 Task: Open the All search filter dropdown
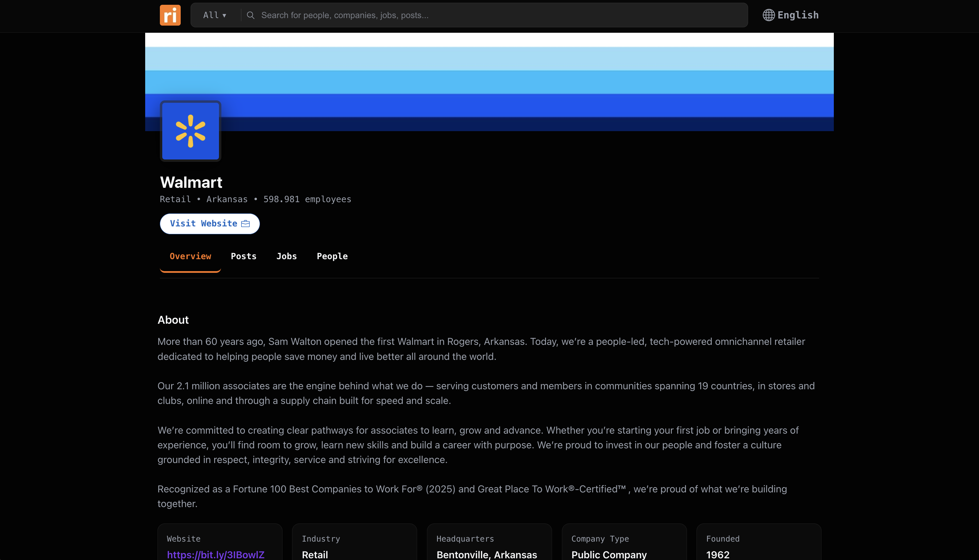pos(215,15)
